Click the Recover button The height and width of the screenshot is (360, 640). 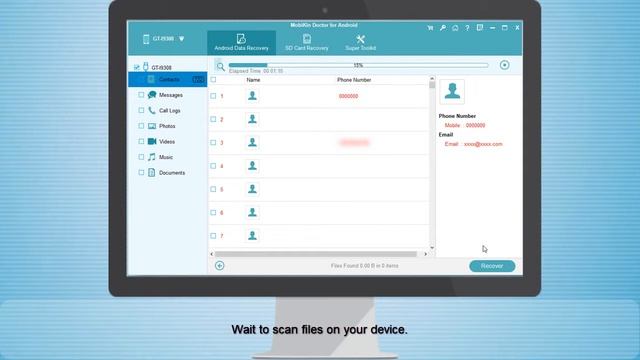click(492, 266)
